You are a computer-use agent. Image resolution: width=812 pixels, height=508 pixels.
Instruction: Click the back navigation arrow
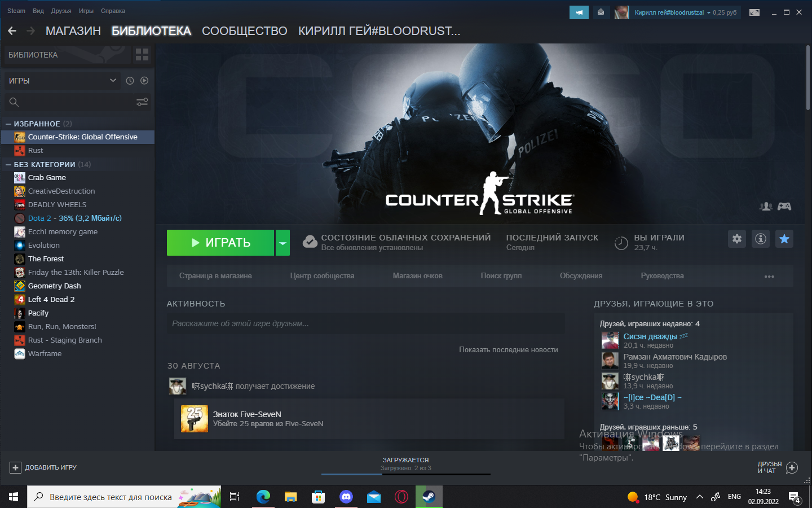[12, 31]
